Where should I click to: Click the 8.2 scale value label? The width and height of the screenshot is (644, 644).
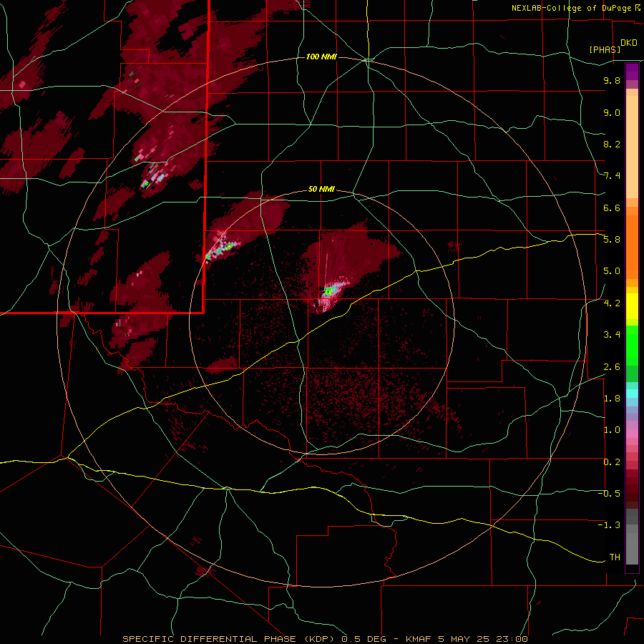coord(612,144)
